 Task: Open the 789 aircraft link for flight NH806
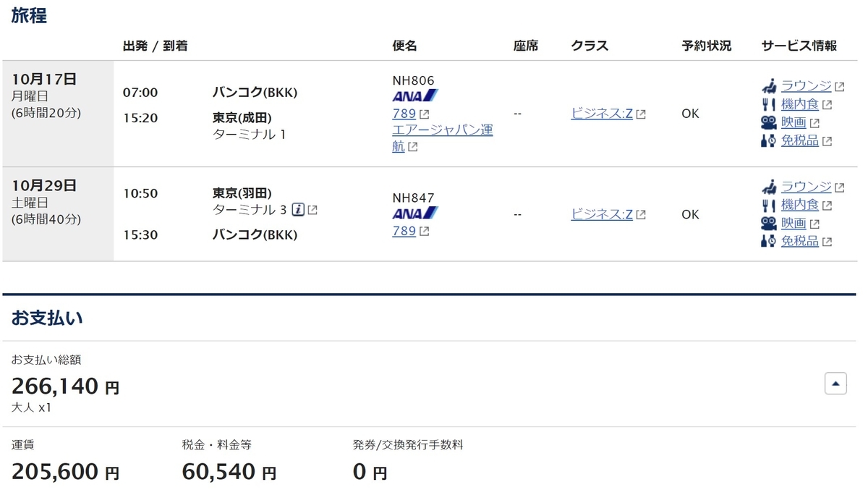pos(403,114)
